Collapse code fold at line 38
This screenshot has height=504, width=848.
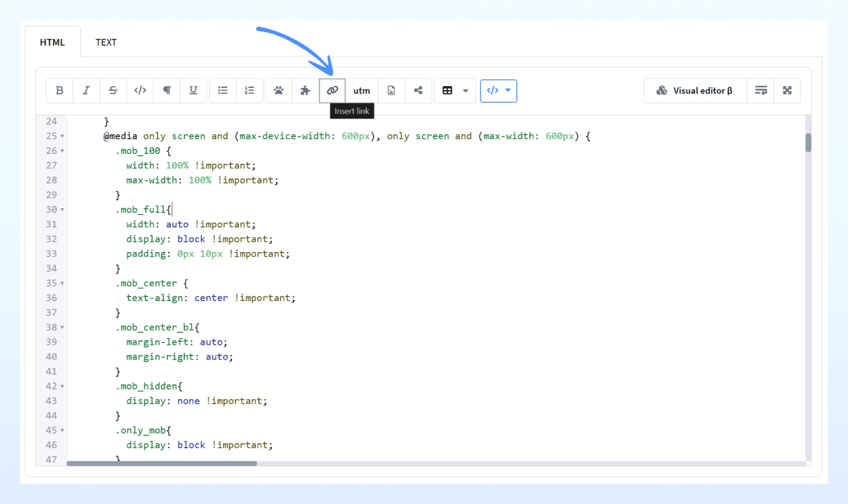coord(63,328)
